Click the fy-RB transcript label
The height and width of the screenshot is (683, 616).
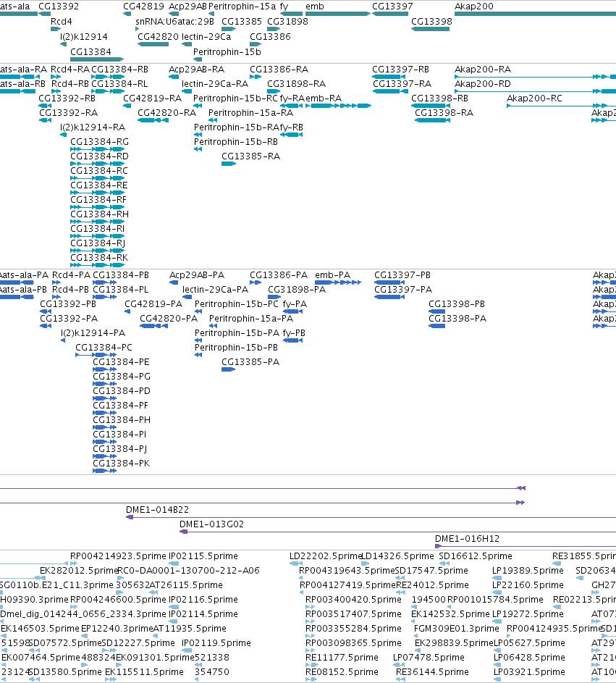(x=292, y=127)
